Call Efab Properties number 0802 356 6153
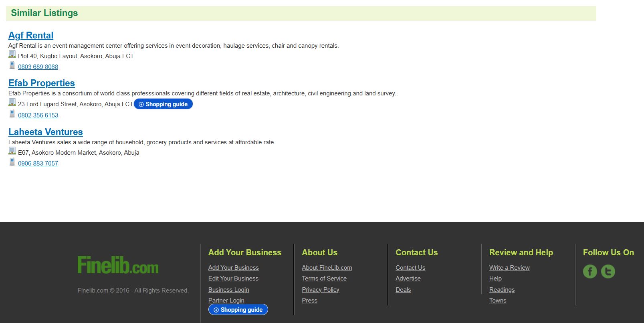 click(38, 115)
